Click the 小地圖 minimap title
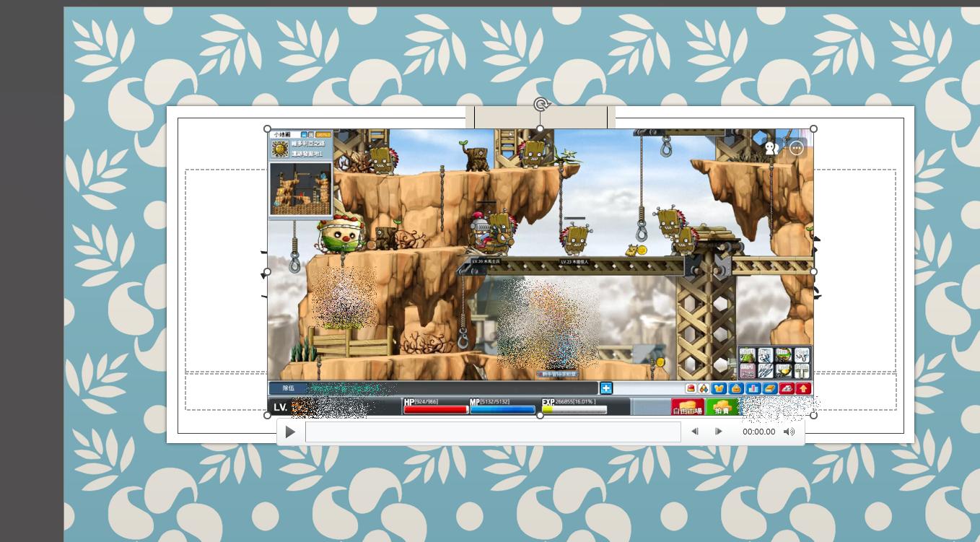 [281, 134]
